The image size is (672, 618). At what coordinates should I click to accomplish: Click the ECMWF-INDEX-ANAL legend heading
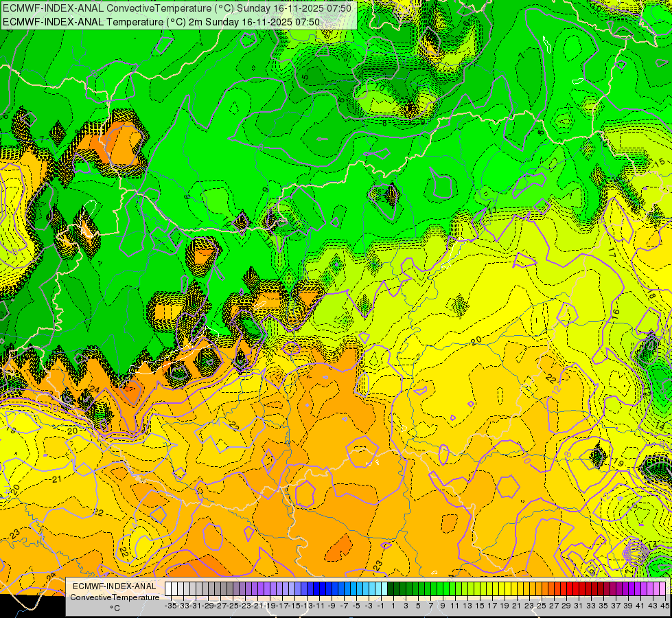coord(115,586)
